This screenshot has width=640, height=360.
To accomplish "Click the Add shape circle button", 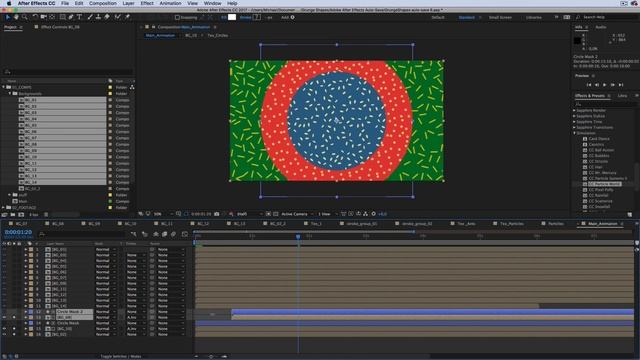I will tap(292, 18).
